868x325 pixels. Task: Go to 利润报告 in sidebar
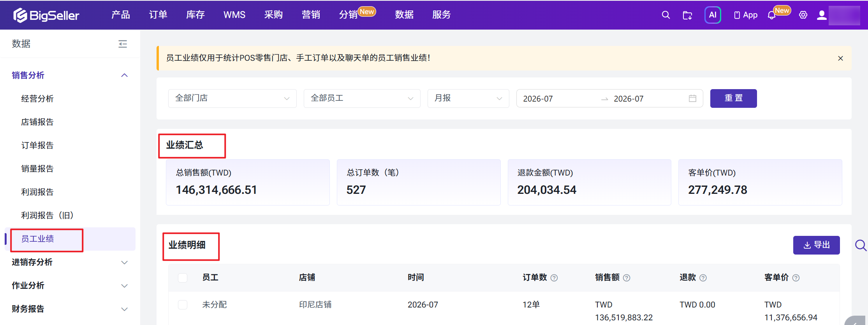[37, 192]
